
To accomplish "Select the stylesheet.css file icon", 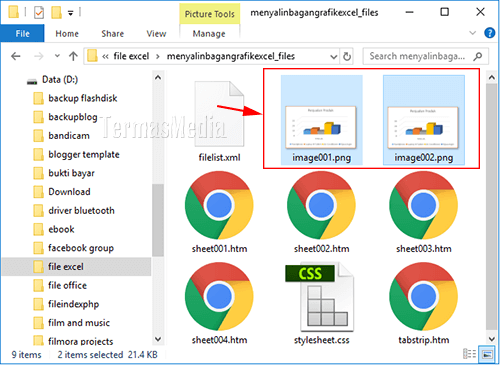I will 319,297.
